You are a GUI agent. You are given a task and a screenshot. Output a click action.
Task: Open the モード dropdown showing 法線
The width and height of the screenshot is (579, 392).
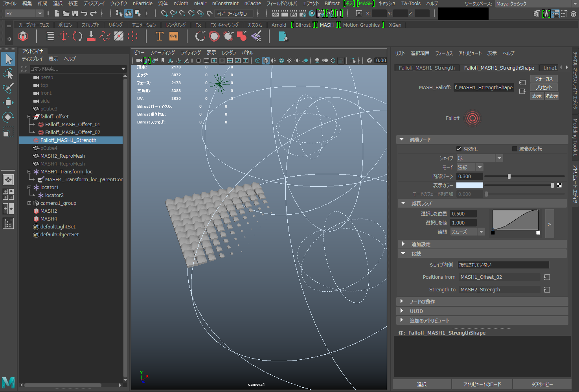(470, 167)
